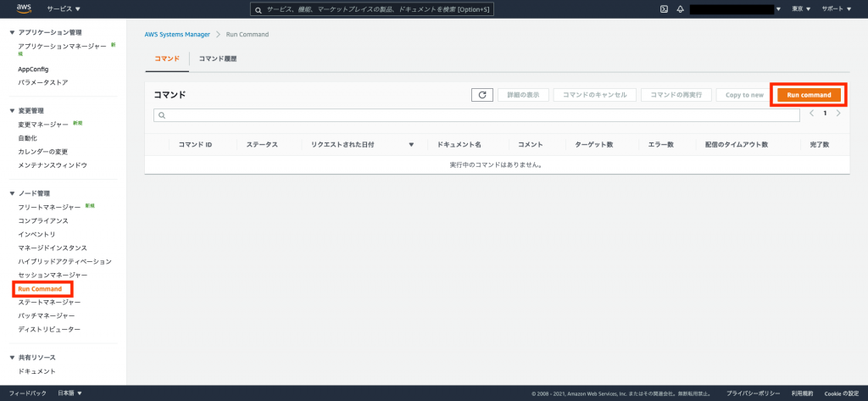Open ステートマネージャー in sidebar
Image resolution: width=868 pixels, height=401 pixels.
pos(49,303)
